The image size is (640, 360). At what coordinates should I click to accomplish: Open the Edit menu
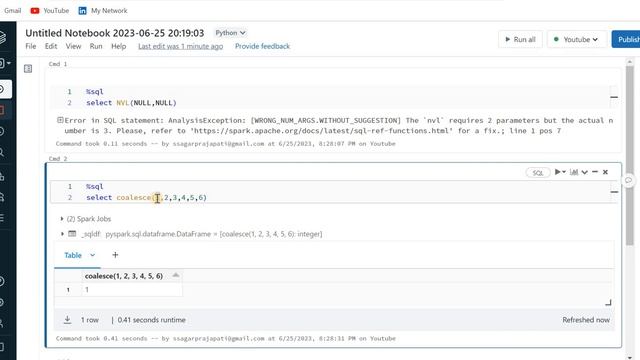pyautogui.click(x=51, y=46)
